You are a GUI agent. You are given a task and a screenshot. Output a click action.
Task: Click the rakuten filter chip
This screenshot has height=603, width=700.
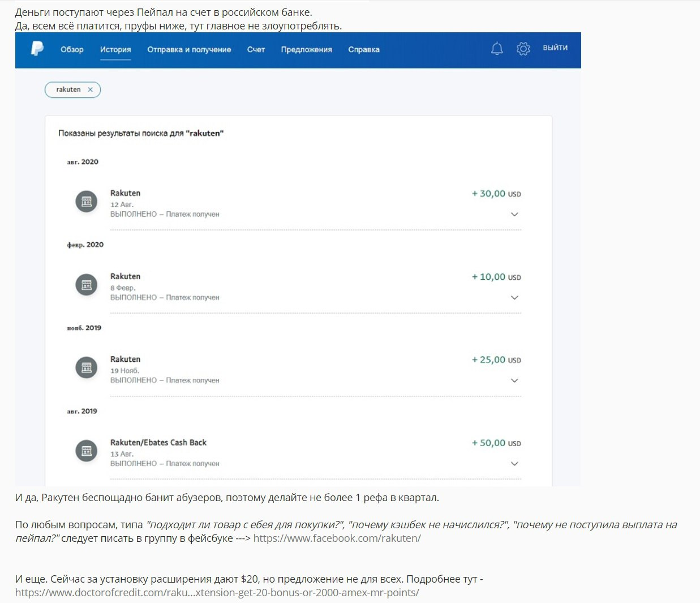point(72,89)
